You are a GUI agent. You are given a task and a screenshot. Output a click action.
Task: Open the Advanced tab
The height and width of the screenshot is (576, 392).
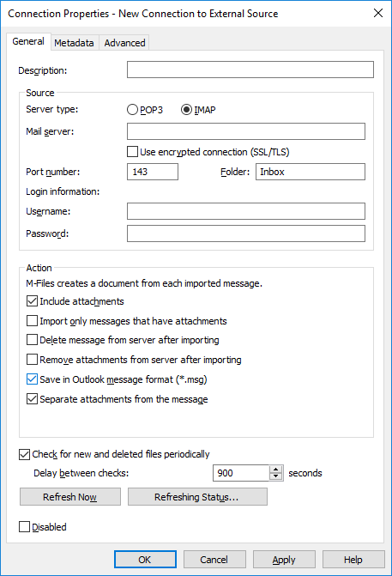[124, 43]
